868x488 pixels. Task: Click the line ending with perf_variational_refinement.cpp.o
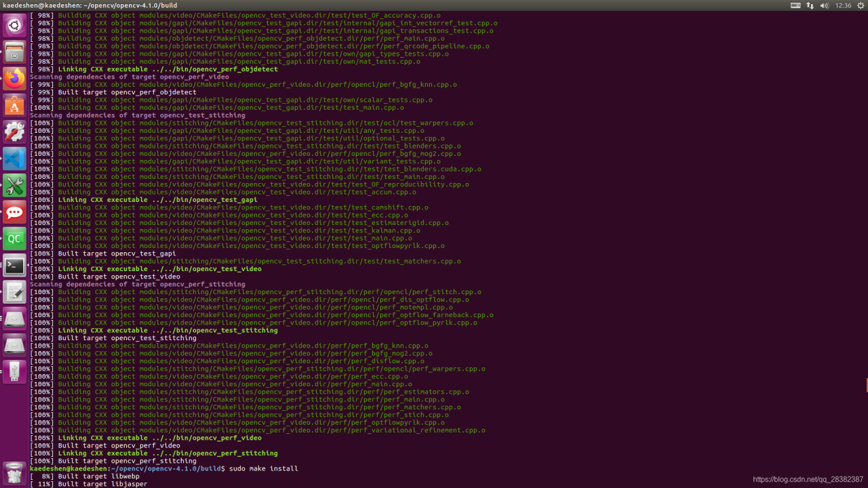click(x=258, y=430)
